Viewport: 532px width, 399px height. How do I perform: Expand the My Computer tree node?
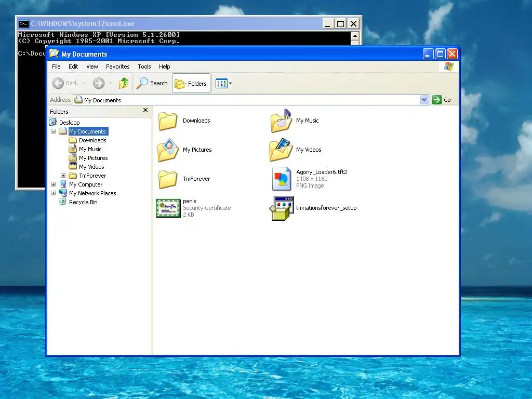click(54, 184)
